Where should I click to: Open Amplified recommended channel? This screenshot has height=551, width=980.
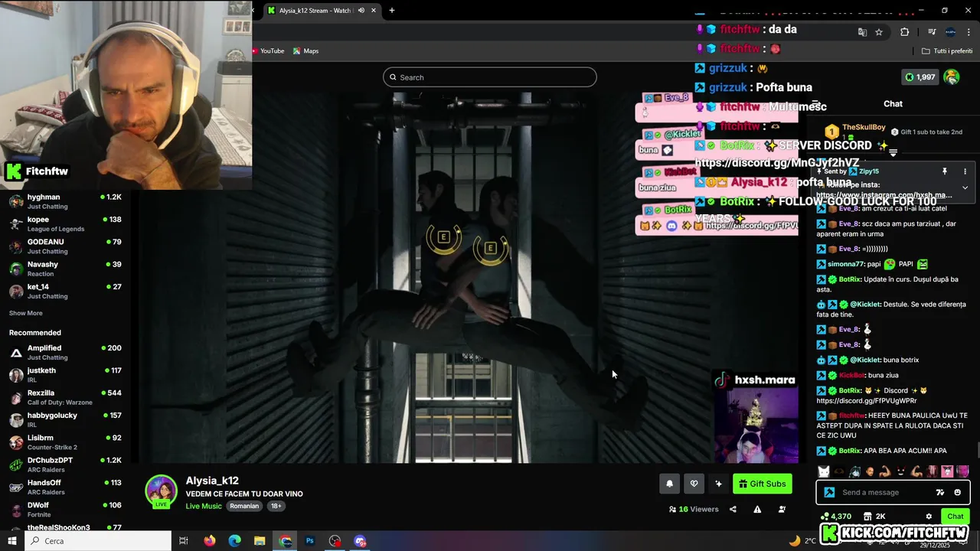tap(65, 352)
